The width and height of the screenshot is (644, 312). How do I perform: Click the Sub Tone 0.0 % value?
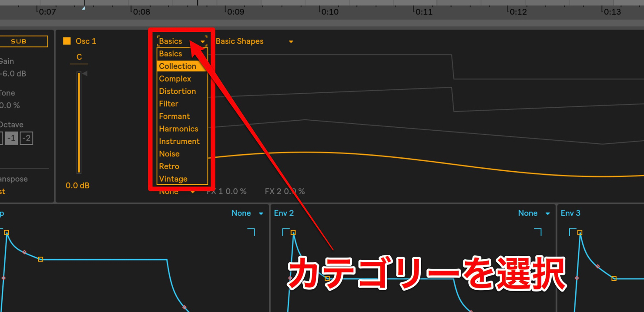(x=10, y=105)
